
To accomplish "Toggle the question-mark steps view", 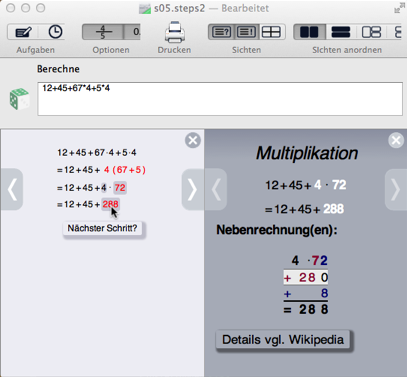I will 222,32.
